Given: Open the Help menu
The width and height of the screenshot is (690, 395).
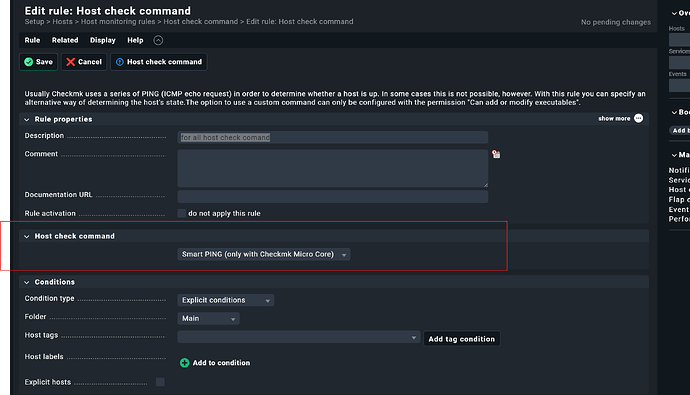Looking at the screenshot, I should [x=135, y=40].
